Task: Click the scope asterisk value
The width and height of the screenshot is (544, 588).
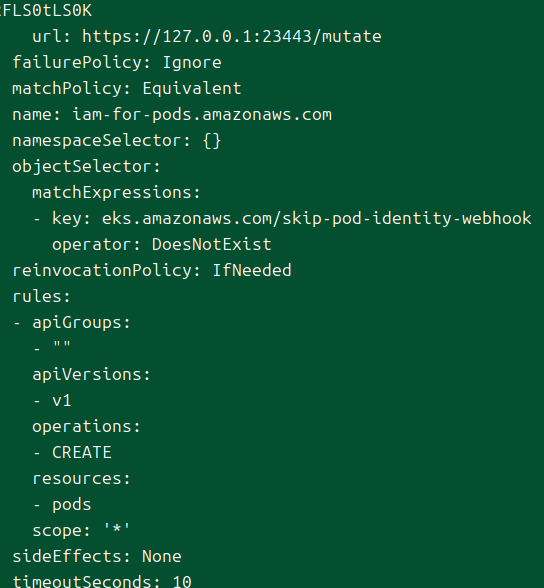Action: (x=117, y=530)
